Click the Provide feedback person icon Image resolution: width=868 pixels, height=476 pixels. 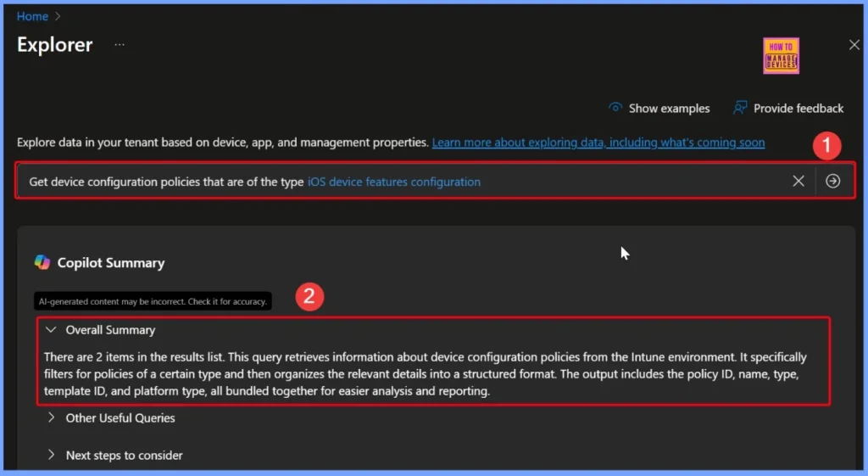coord(739,108)
